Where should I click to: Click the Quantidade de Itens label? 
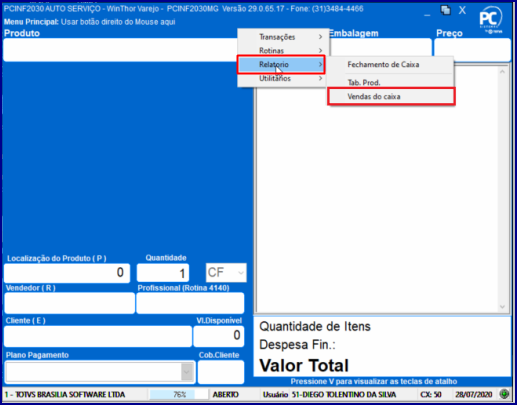point(315,326)
